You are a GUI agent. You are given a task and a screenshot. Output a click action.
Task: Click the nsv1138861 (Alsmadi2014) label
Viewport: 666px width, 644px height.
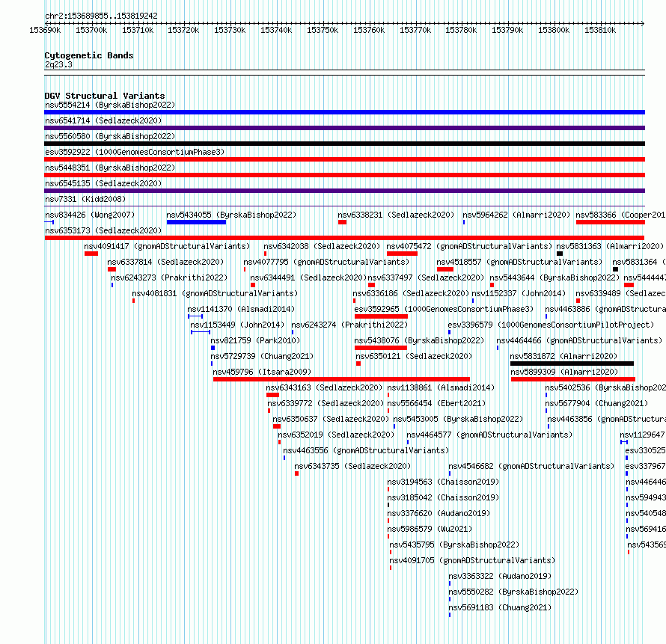coord(441,387)
